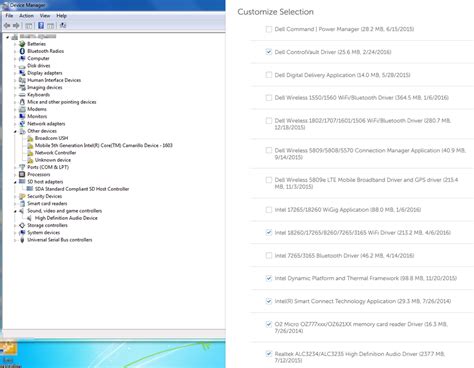Screen dimensions: 474x368
Task: Select the Batteries icon in device tree
Action: 22,44
